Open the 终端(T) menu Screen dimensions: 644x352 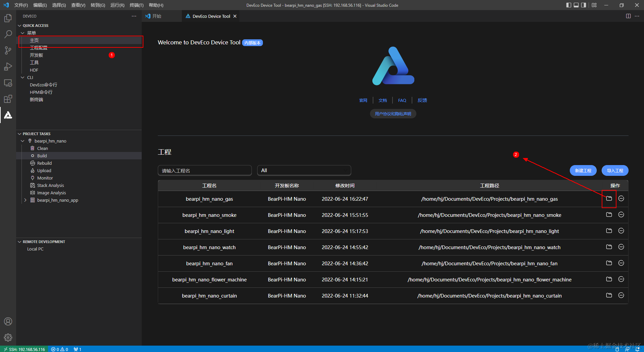137,5
